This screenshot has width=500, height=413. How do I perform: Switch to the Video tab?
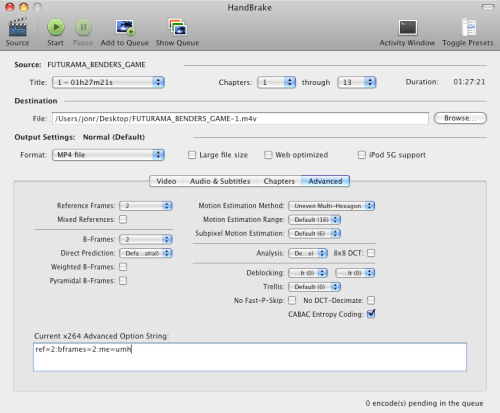click(x=166, y=181)
